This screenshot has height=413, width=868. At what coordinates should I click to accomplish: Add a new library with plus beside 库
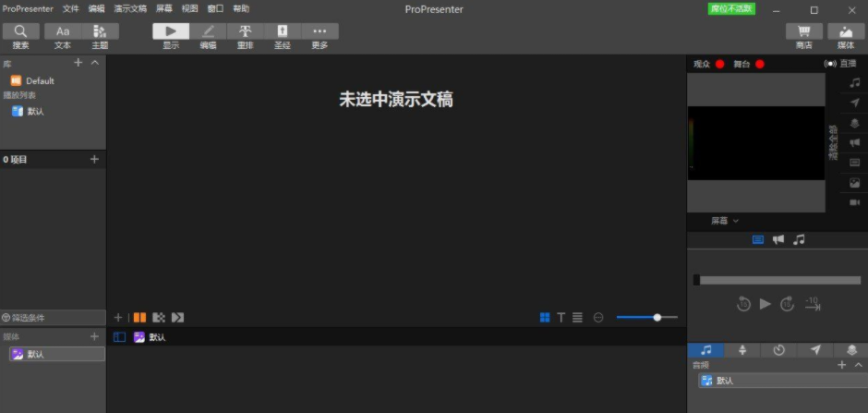coord(78,63)
